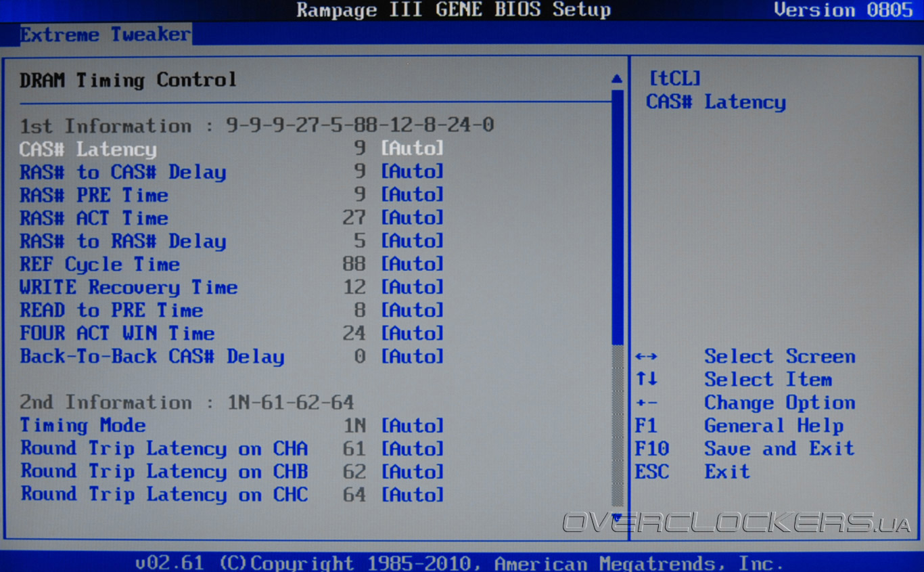Select the RAS# ACT Time label
924x572 pixels.
[94, 218]
